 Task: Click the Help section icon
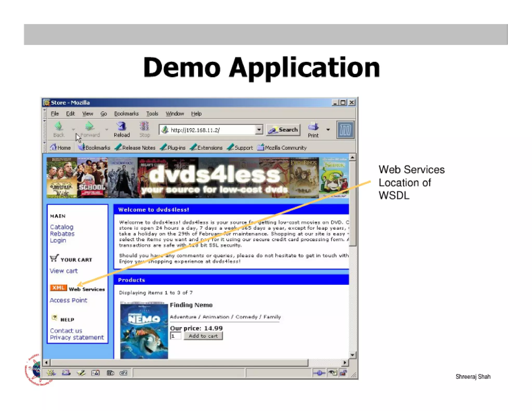pos(54,317)
